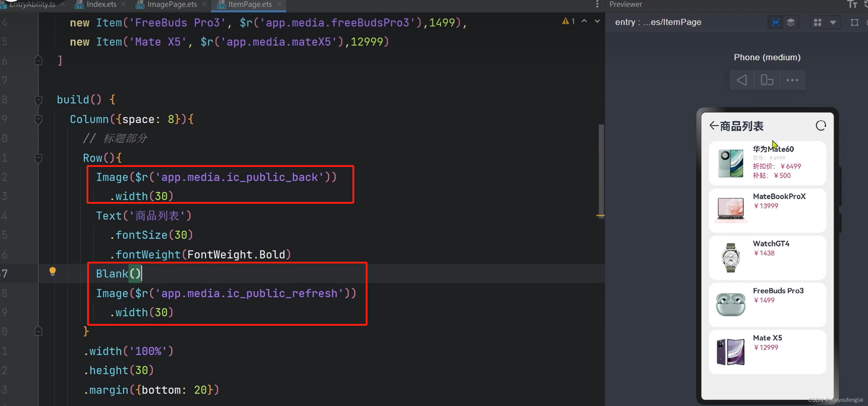Select the 华为Mate60 product thumbnail
868x406 pixels.
(730, 163)
